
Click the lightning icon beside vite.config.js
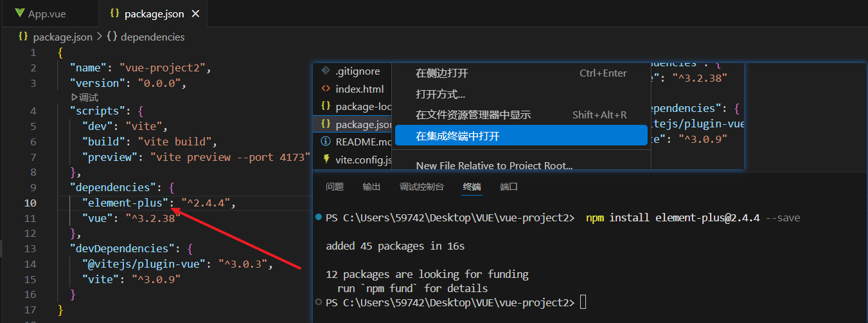(326, 159)
